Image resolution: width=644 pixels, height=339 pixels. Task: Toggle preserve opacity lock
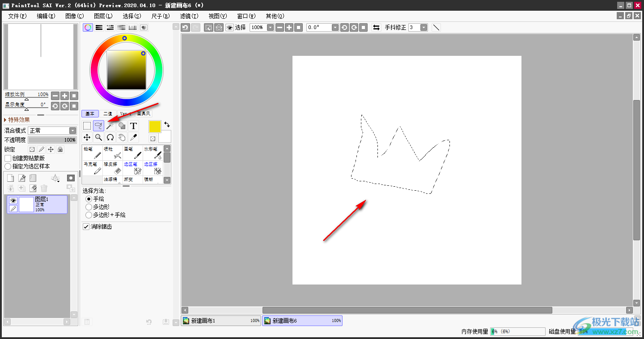point(32,149)
